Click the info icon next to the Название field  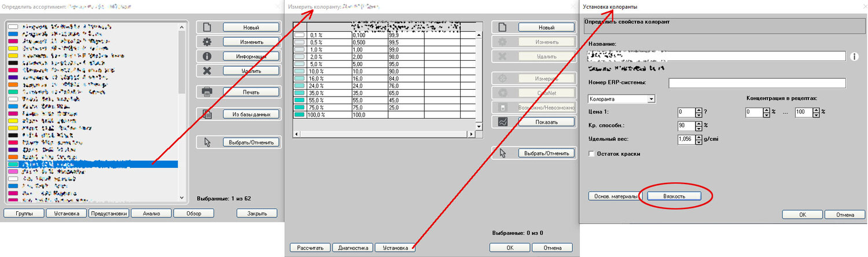click(855, 56)
